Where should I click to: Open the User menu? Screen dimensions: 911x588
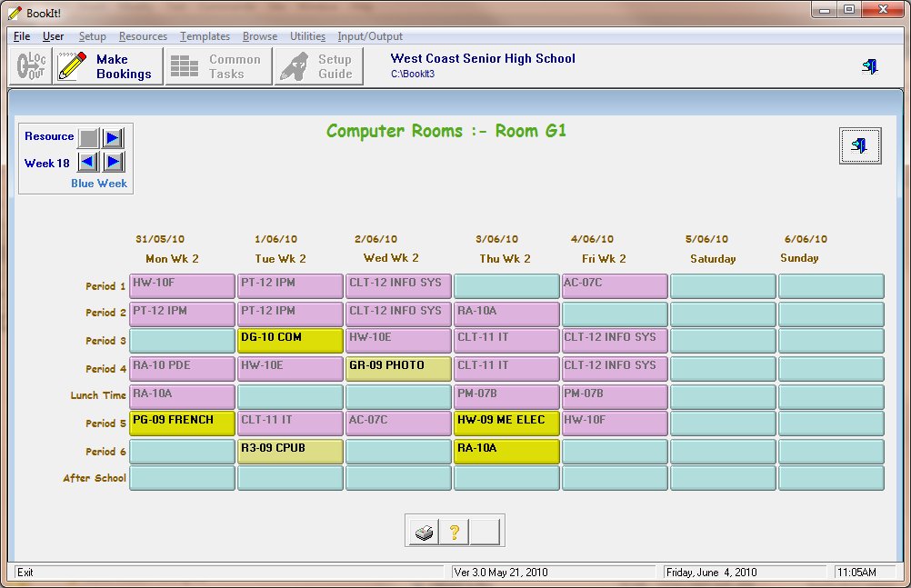(x=53, y=36)
